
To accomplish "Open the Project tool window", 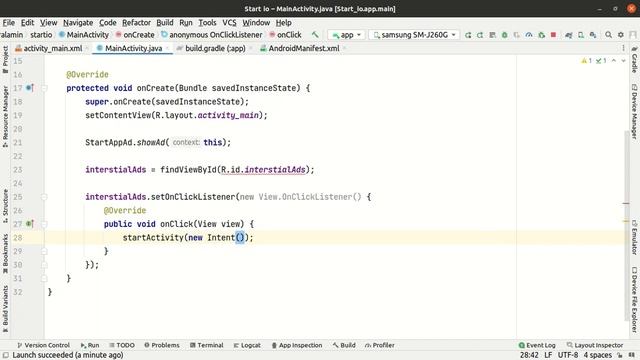I will click(x=5, y=60).
